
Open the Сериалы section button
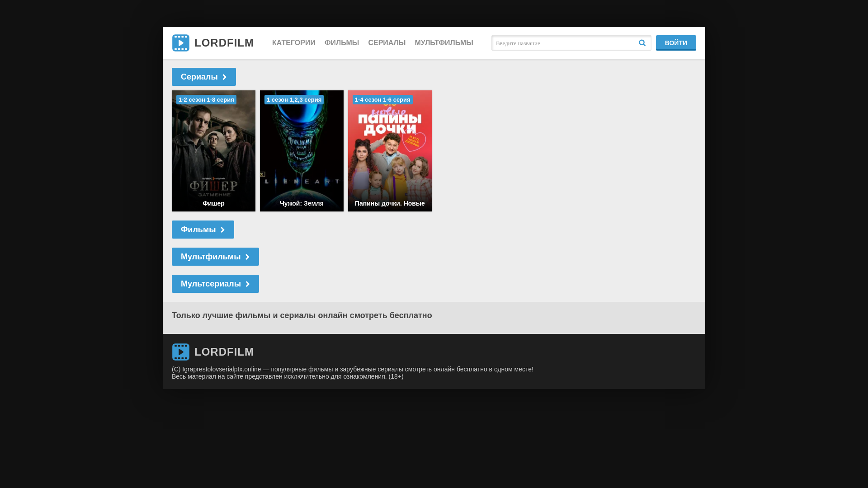[204, 77]
